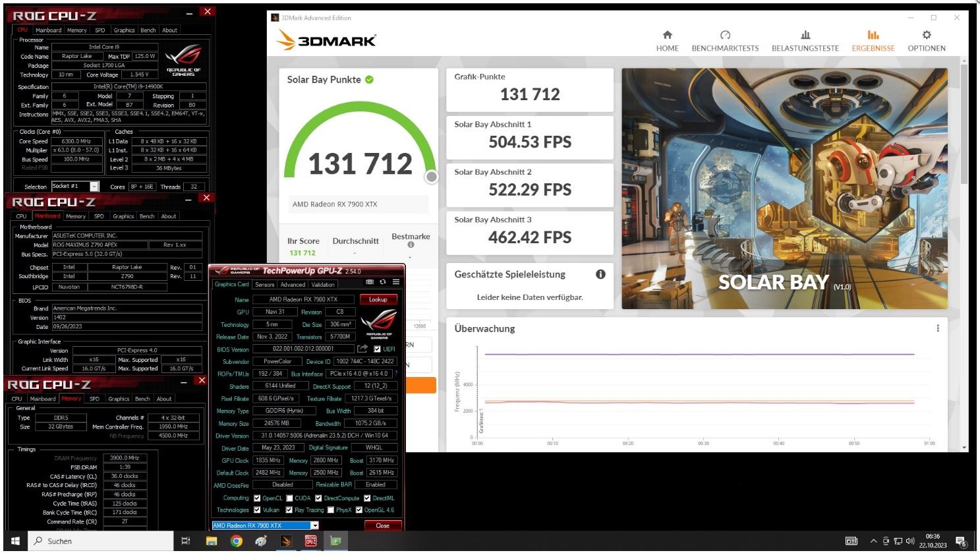Click the GPU-Z BIOS share/export icon
Screen dimensions: 980x557
(362, 349)
